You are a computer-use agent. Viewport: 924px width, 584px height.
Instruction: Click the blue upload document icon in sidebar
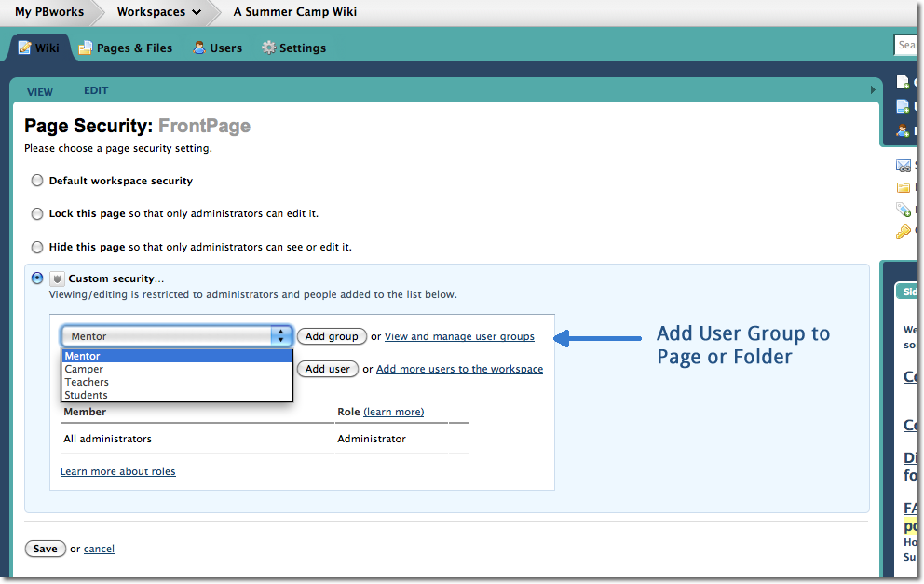click(903, 106)
